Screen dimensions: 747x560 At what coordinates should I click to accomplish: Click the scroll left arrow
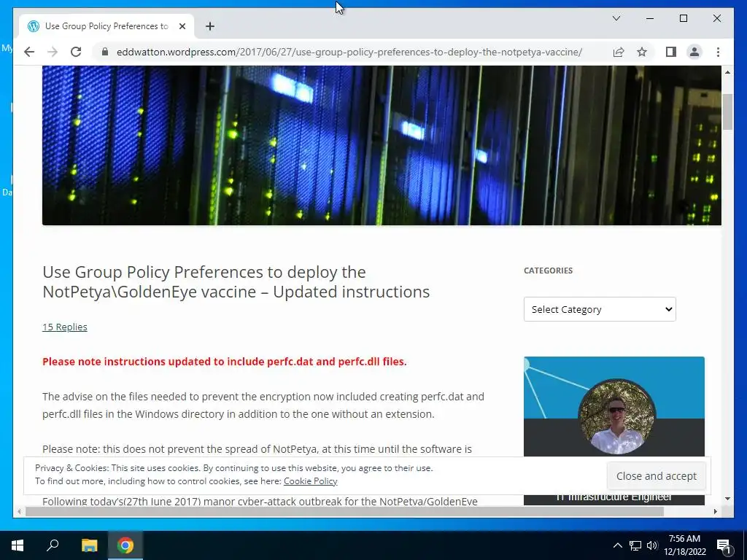(x=19, y=511)
